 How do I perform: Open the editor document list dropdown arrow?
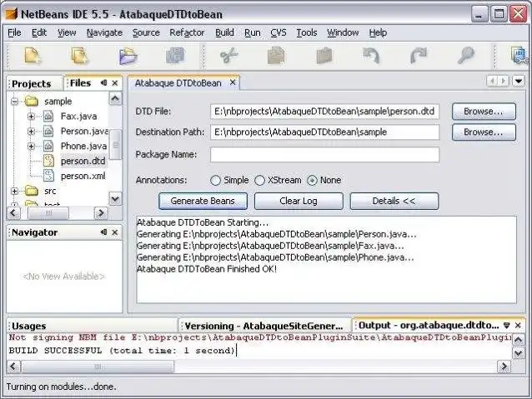[x=519, y=81]
